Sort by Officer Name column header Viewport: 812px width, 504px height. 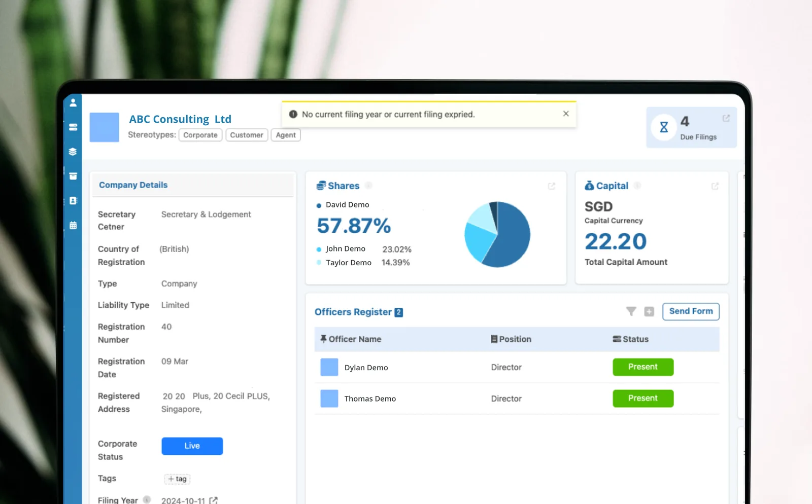[351, 339]
